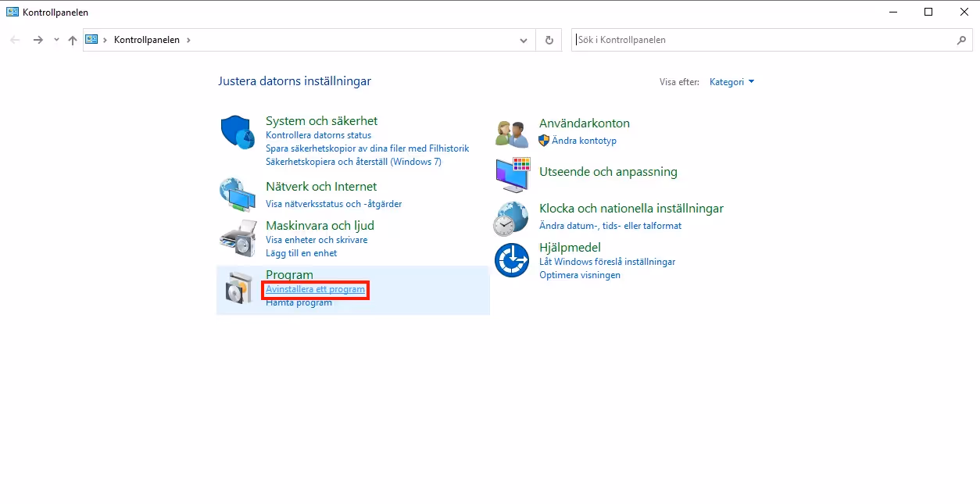The height and width of the screenshot is (504, 980).
Task: Open Spara säkerhetskopior med Filhistorik link
Action: click(x=367, y=148)
